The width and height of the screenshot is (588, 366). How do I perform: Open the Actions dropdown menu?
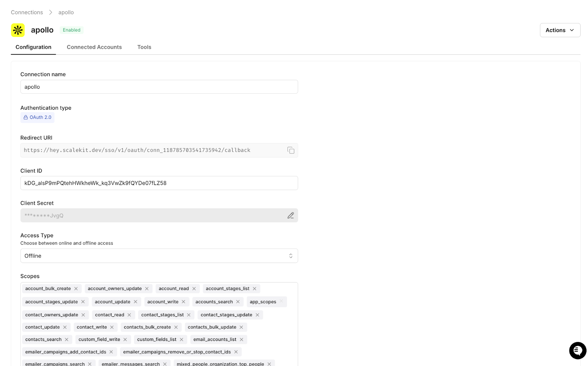pos(560,30)
